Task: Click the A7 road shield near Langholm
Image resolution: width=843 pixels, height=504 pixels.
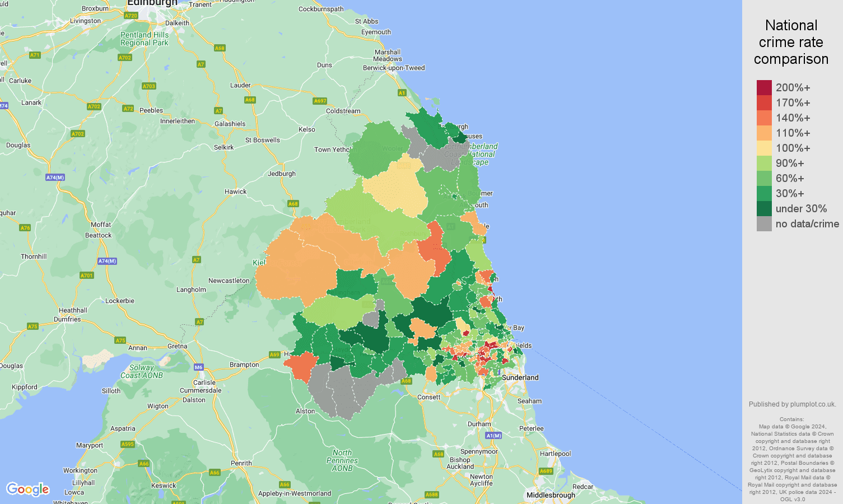Action: click(x=196, y=260)
